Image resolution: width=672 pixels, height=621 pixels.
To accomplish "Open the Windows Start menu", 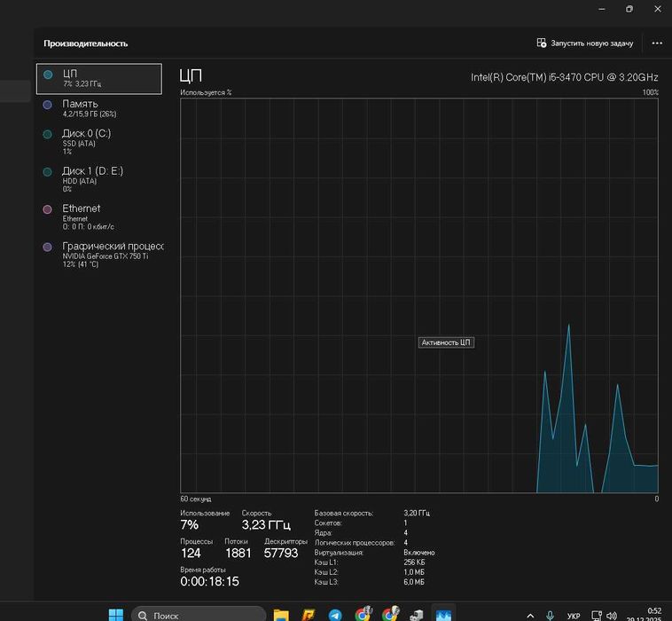I will tap(116, 615).
